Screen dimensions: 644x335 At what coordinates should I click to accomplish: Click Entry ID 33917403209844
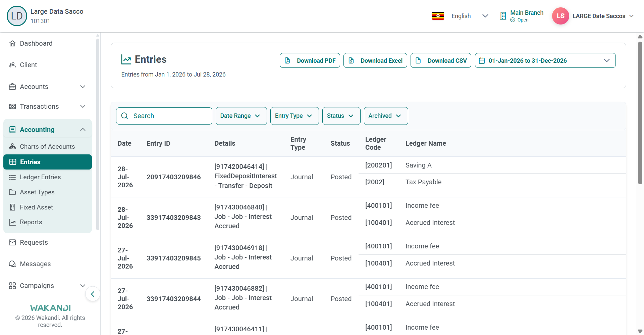[x=174, y=299]
